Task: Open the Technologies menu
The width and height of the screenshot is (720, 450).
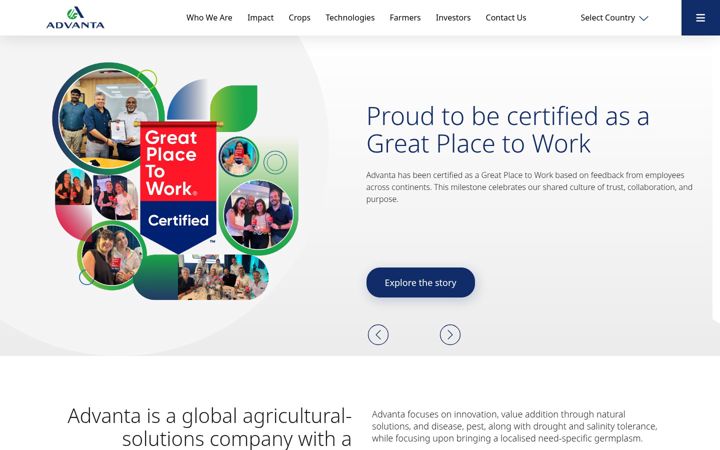Action: tap(350, 18)
